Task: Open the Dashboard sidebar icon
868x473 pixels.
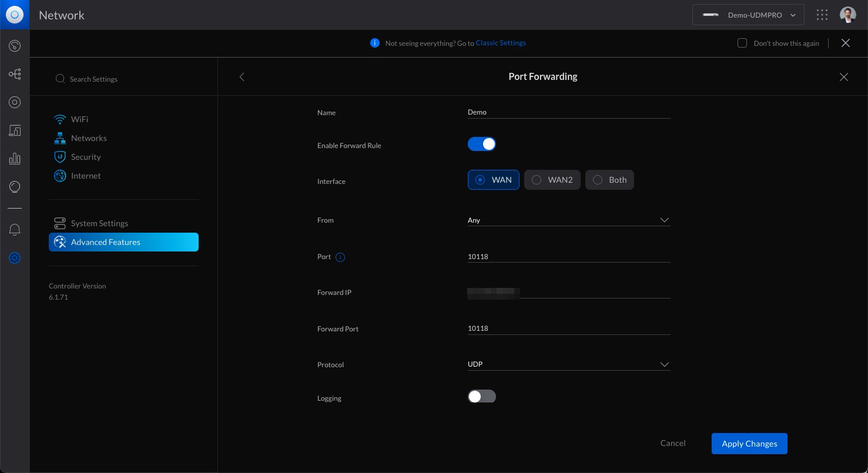Action: click(x=15, y=46)
